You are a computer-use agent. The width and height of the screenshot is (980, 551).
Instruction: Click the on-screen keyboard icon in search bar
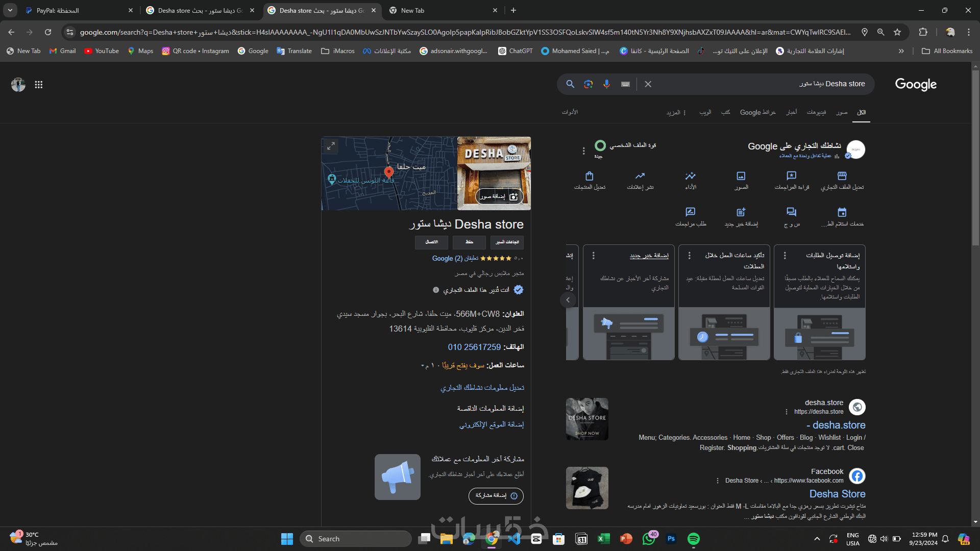coord(625,84)
